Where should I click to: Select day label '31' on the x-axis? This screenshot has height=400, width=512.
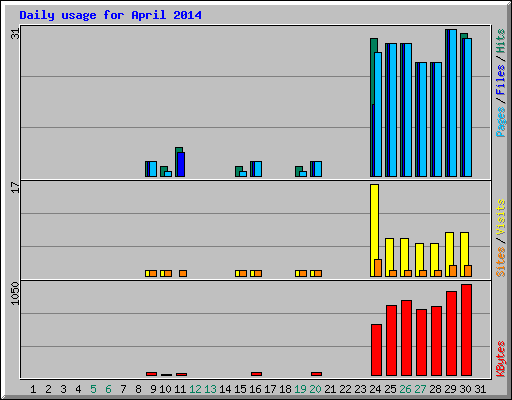tap(480, 389)
